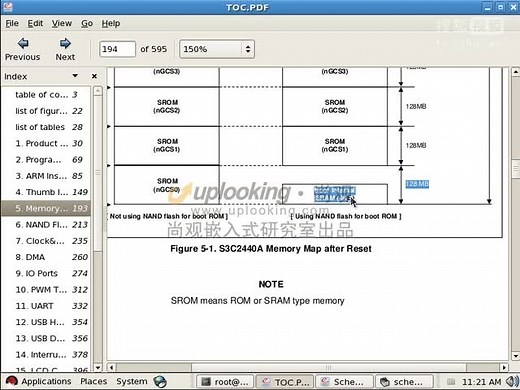This screenshot has width=520, height=390.
Task: Launch the web browser globe icon
Action: [x=160, y=381]
